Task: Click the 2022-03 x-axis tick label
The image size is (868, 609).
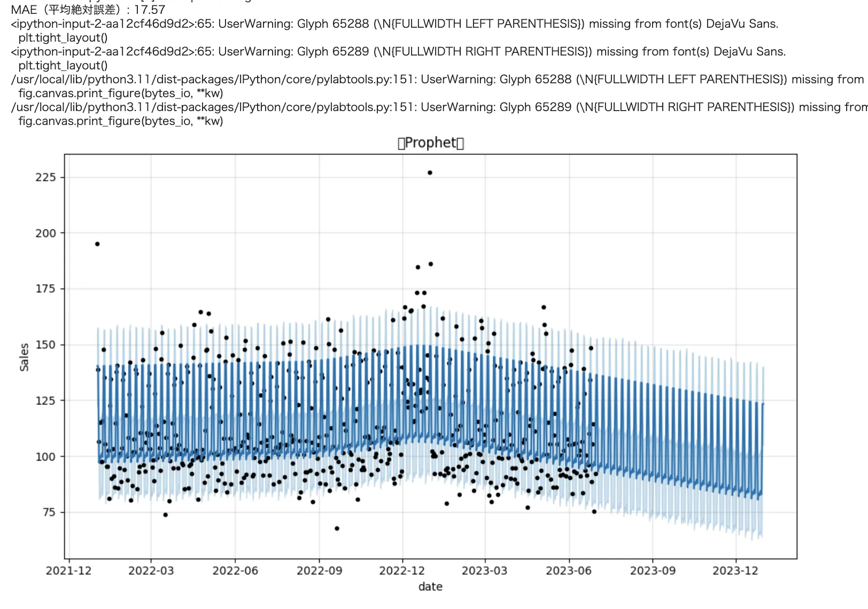Action: 151,571
